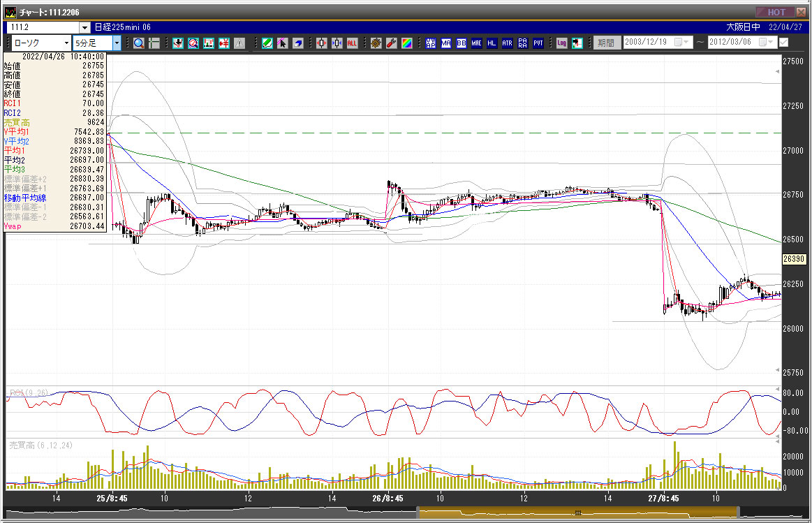Click the 平均3 row in data panel
Image resolution: width=812 pixels, height=523 pixels.
pos(54,169)
